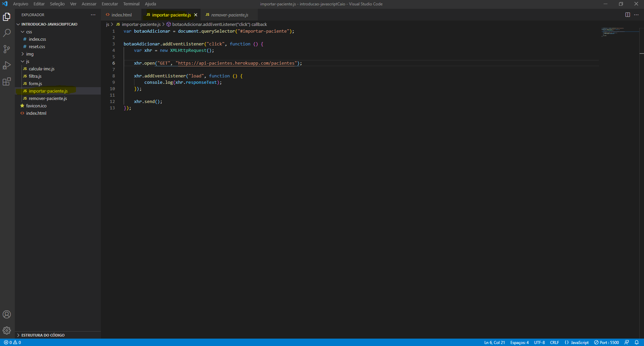This screenshot has height=346, width=644.
Task: Open the Ver menu
Action: click(73, 4)
